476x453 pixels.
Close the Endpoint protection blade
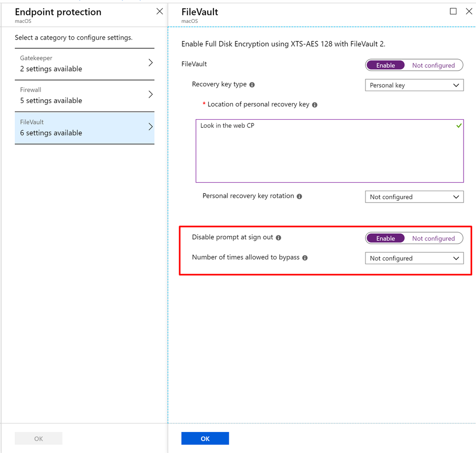(x=160, y=11)
